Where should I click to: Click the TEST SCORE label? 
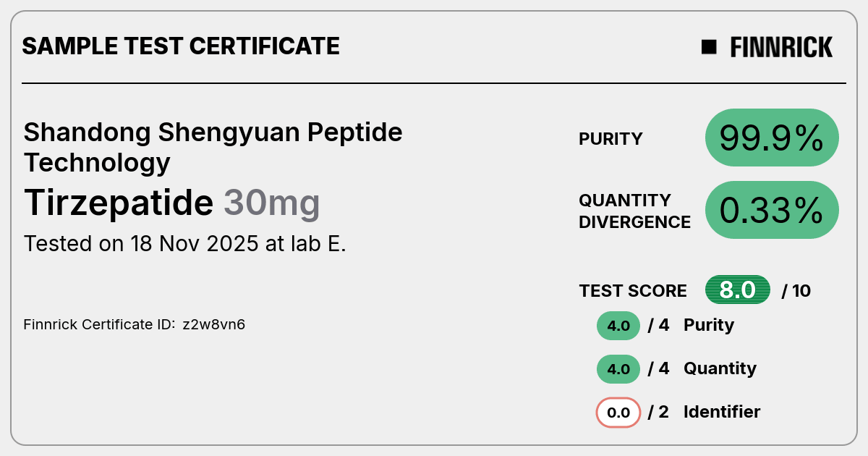point(633,291)
